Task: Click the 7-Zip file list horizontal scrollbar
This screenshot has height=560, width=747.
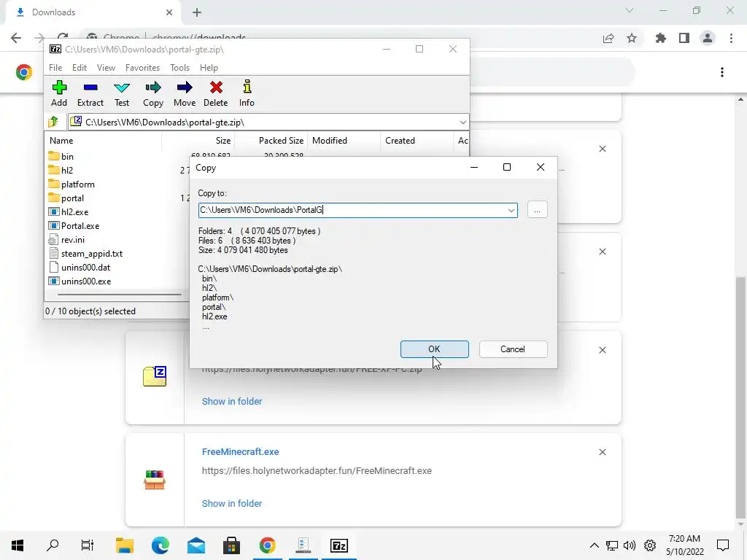Action: click(x=119, y=295)
